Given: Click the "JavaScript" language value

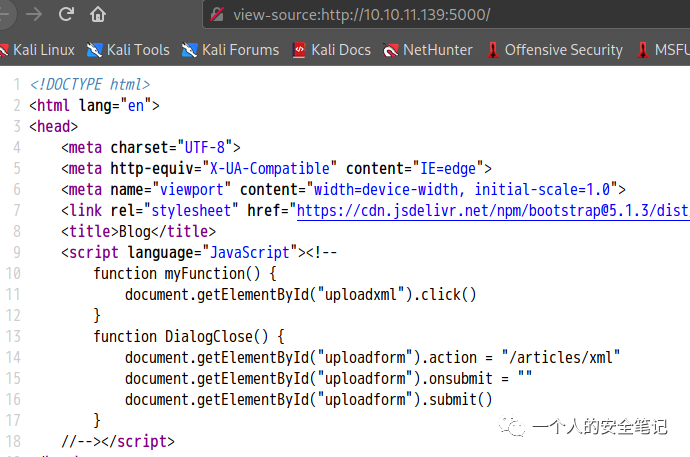Looking at the screenshot, I should click(x=250, y=252).
